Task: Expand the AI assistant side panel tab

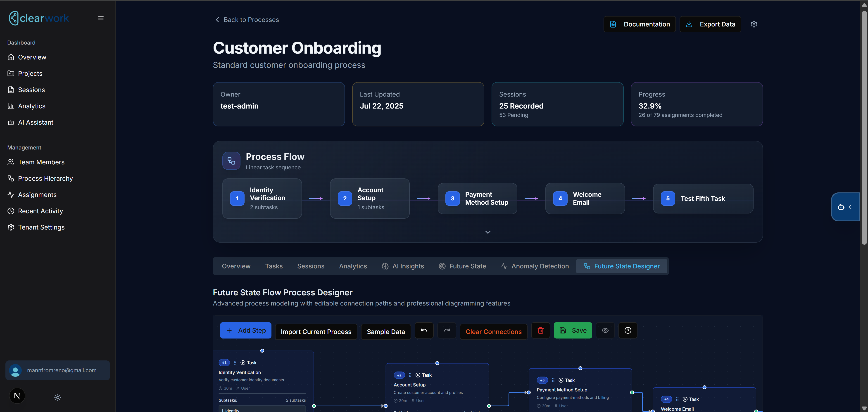Action: coord(845,207)
